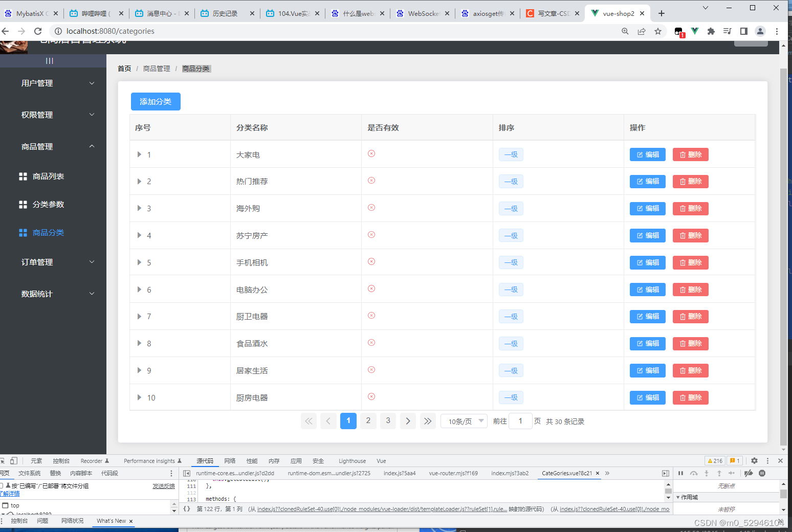
Task: Open the index.mjs?3ab2 source file tab
Action: [510, 473]
